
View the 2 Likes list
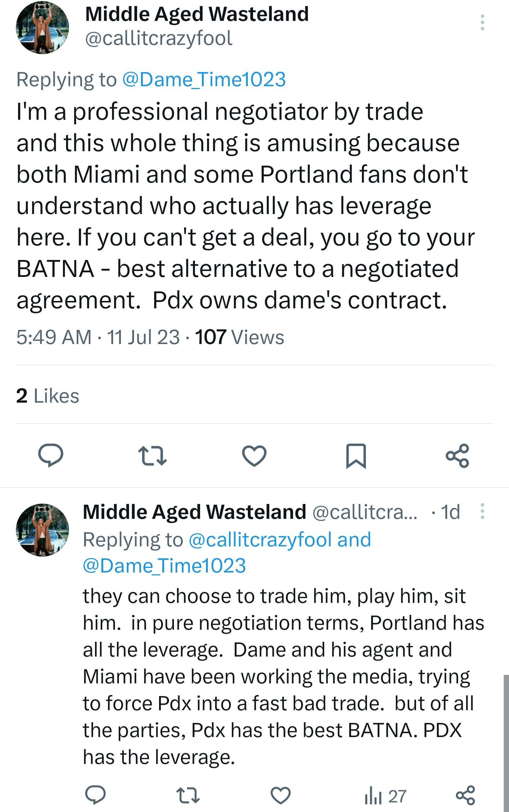[x=48, y=396]
